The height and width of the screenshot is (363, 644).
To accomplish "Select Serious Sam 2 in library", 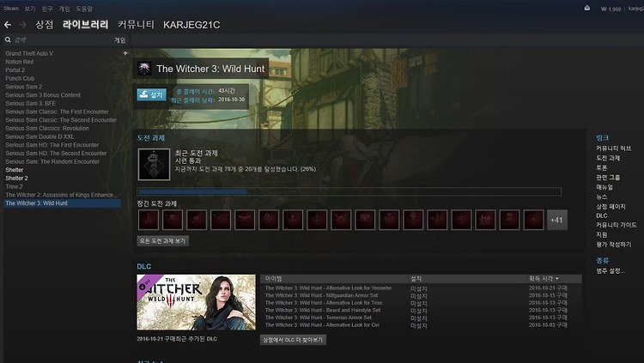I will [23, 87].
